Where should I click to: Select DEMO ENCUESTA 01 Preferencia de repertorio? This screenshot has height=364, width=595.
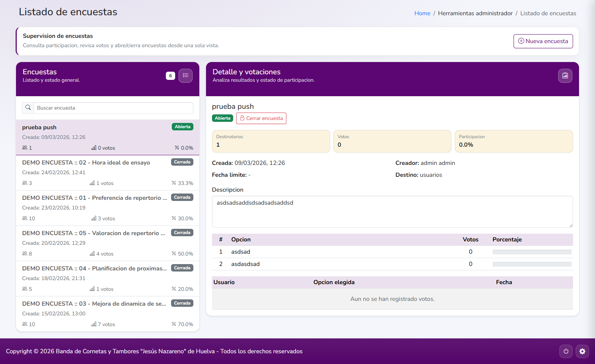(x=94, y=198)
